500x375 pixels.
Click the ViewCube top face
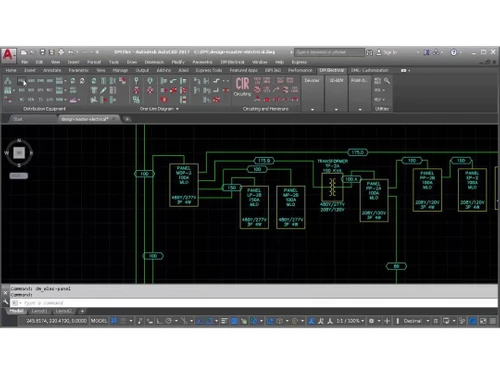click(x=19, y=153)
